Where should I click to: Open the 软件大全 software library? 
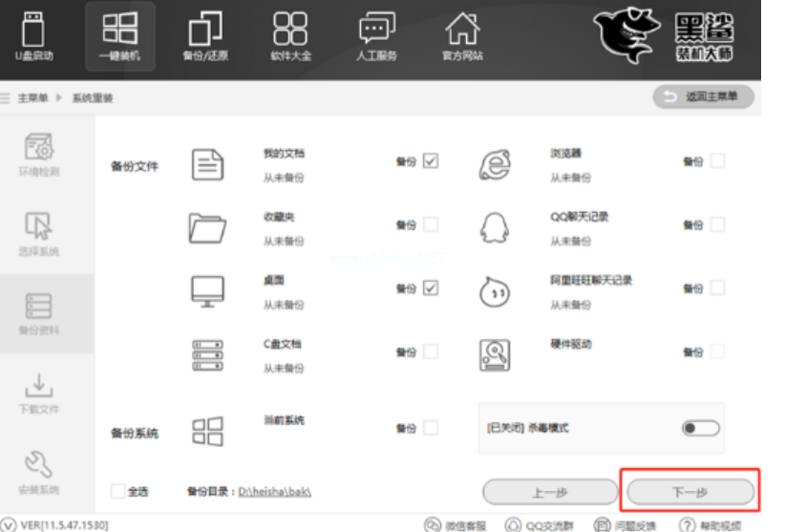[x=290, y=36]
